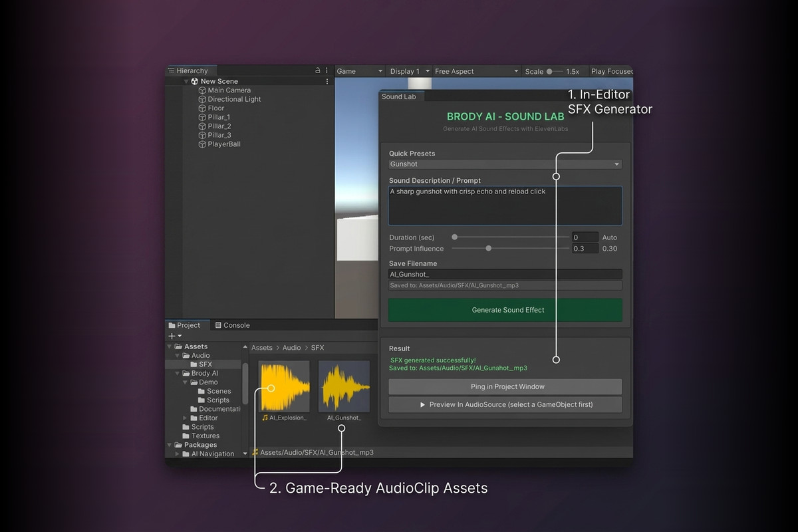Image resolution: width=798 pixels, height=532 pixels.
Task: Click the Pillar_2 cube icon
Action: tap(202, 126)
